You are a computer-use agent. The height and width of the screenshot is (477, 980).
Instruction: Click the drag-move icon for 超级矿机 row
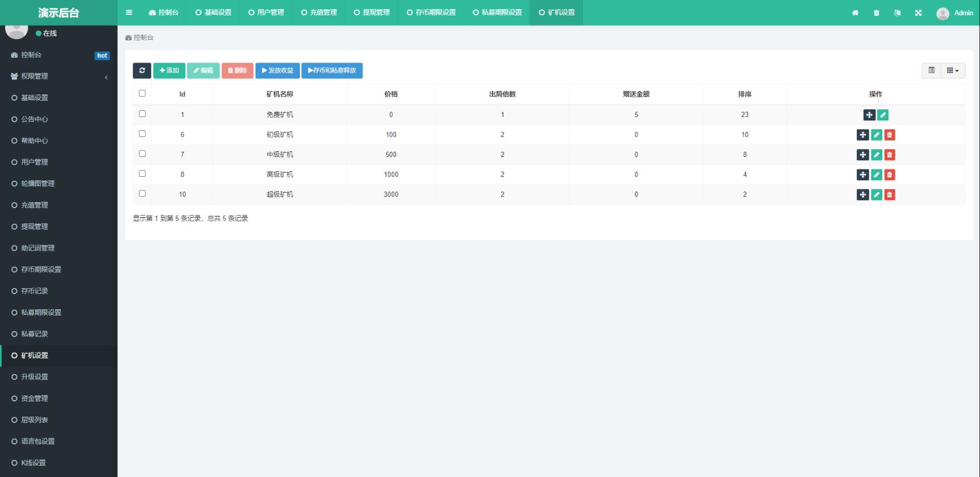coord(862,194)
